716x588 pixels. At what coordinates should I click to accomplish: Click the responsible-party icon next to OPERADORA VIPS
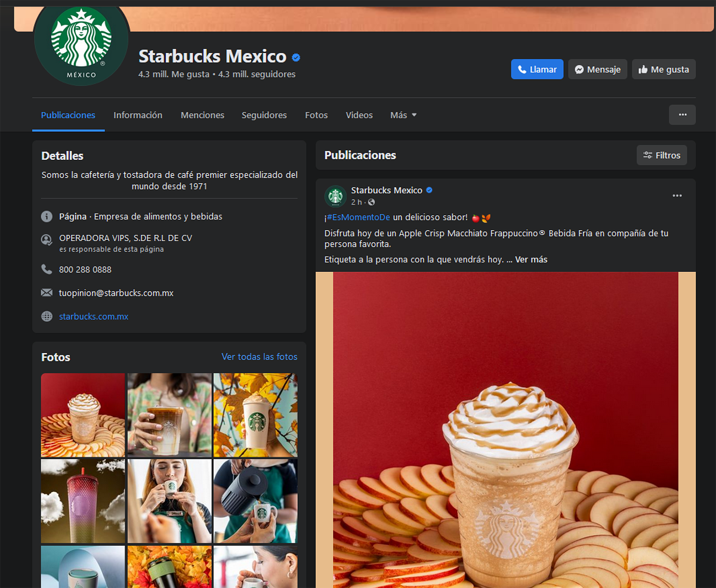coord(47,240)
